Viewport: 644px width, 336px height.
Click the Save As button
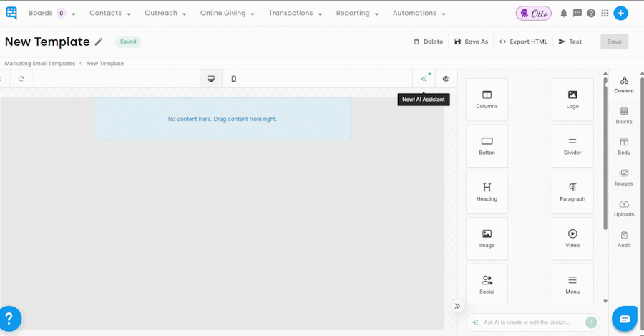(471, 42)
